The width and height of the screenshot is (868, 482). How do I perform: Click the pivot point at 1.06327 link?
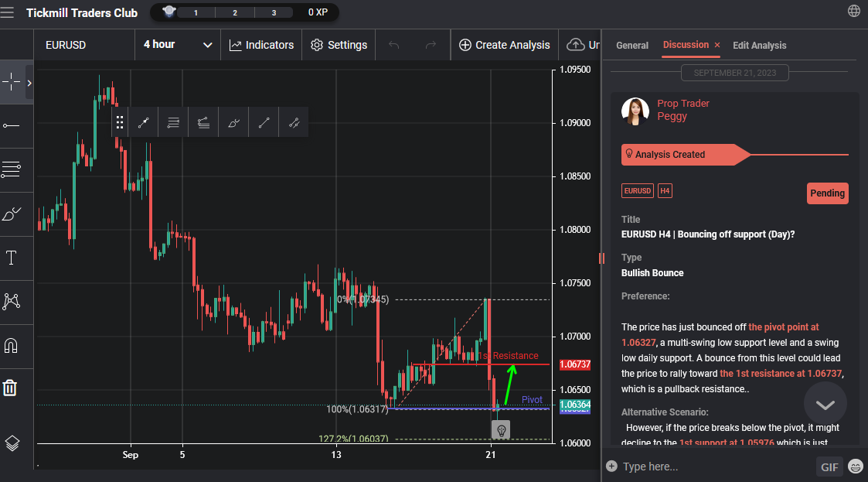(720, 335)
